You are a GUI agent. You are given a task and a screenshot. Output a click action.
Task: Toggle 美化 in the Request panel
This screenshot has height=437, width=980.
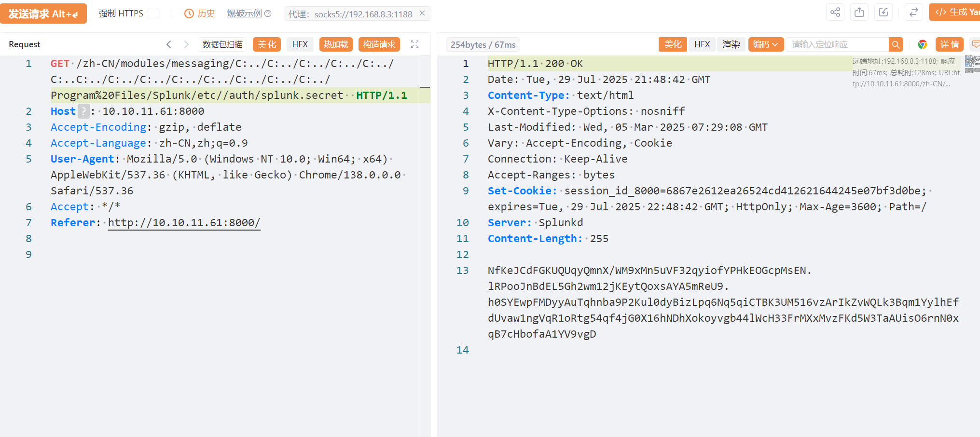[x=267, y=44]
